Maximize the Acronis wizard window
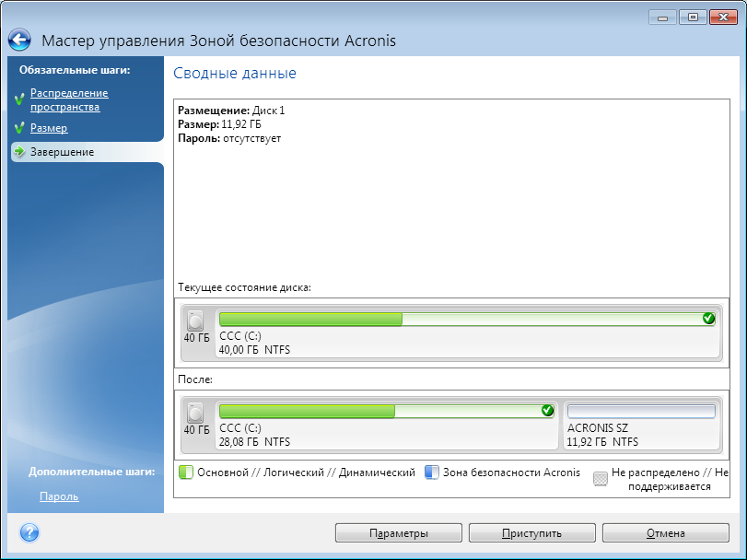Screen dimensions: 747x560 pyautogui.click(x=694, y=17)
